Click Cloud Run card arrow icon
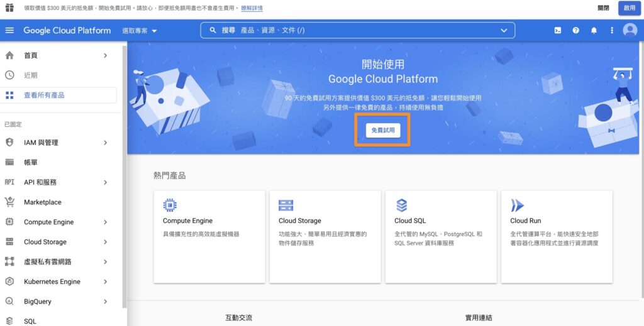 [517, 205]
